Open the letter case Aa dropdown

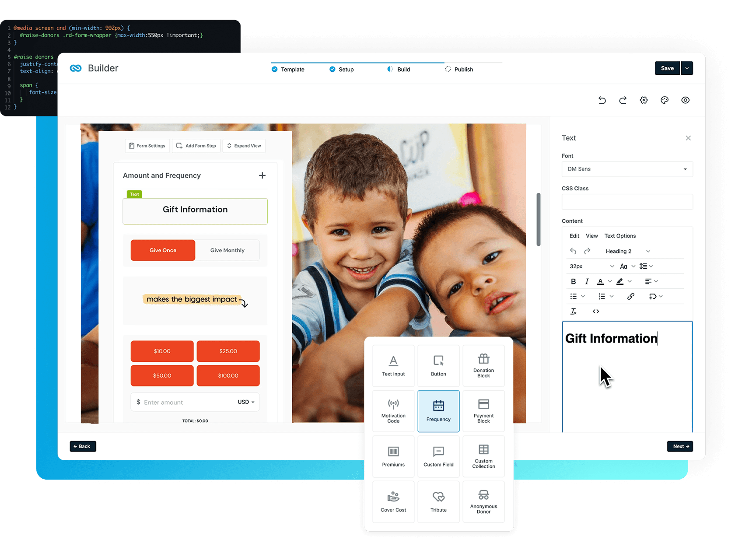tap(627, 266)
